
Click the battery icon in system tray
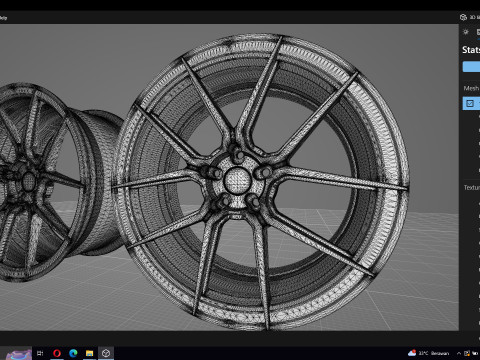click(x=475, y=353)
